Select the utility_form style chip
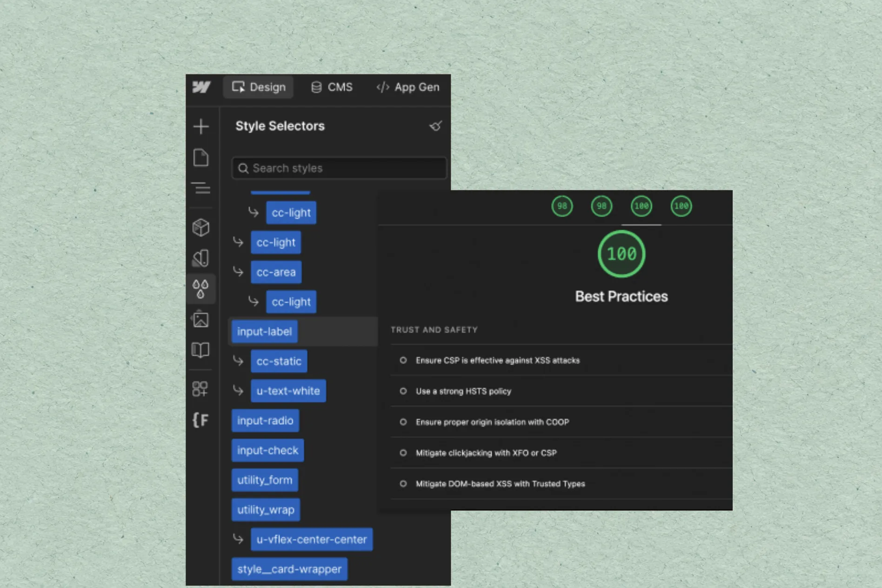882x588 pixels. pyautogui.click(x=265, y=480)
